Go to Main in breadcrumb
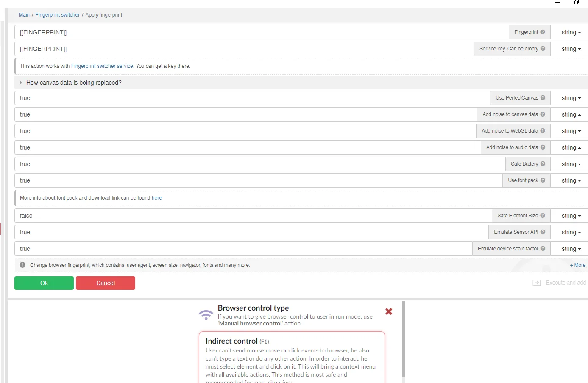The image size is (588, 383). point(24,15)
